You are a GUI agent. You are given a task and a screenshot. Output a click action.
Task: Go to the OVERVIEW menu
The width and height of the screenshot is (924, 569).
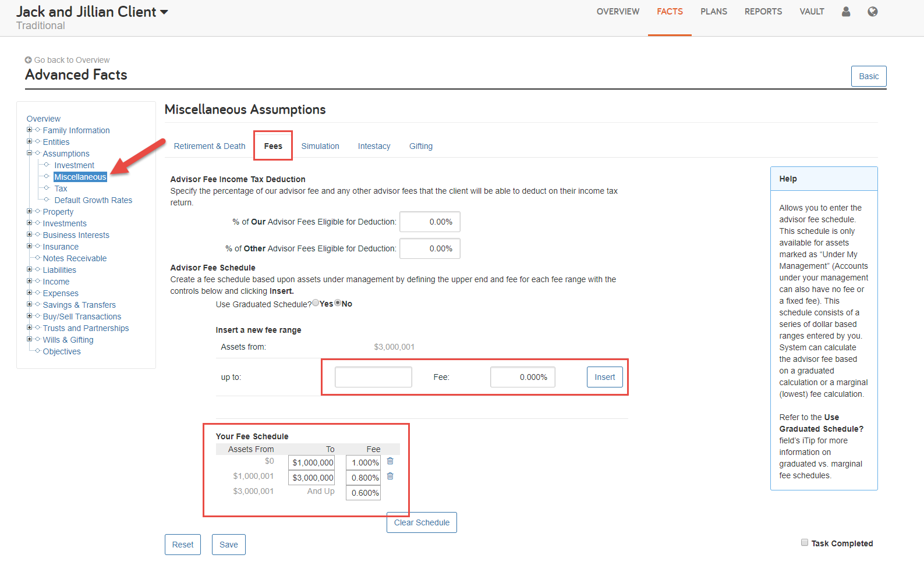point(618,12)
